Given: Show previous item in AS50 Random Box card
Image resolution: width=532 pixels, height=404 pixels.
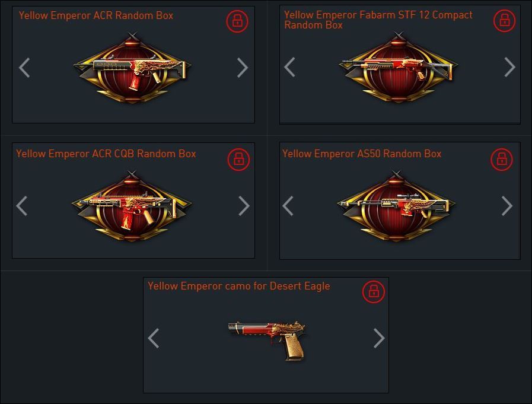Looking at the screenshot, I should point(288,206).
